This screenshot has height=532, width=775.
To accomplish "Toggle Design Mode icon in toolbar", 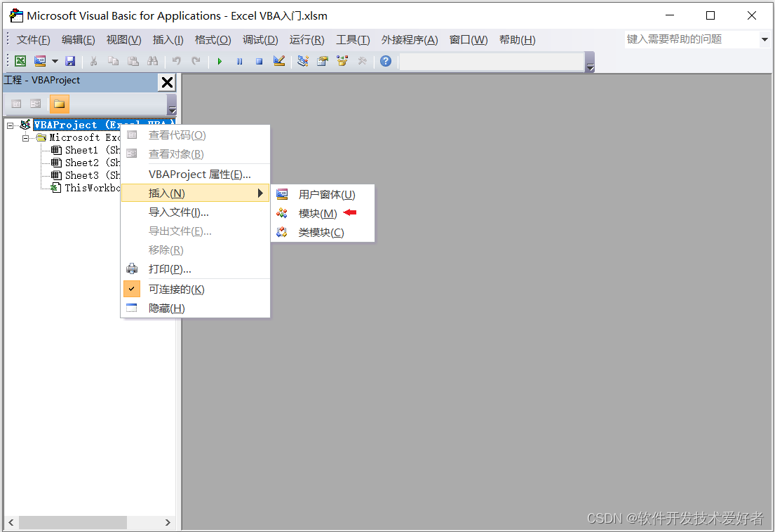I will tap(278, 61).
